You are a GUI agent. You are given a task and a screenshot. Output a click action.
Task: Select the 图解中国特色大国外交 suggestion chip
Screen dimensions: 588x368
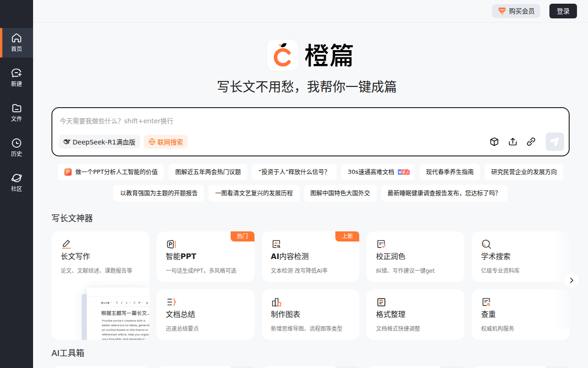(x=340, y=193)
